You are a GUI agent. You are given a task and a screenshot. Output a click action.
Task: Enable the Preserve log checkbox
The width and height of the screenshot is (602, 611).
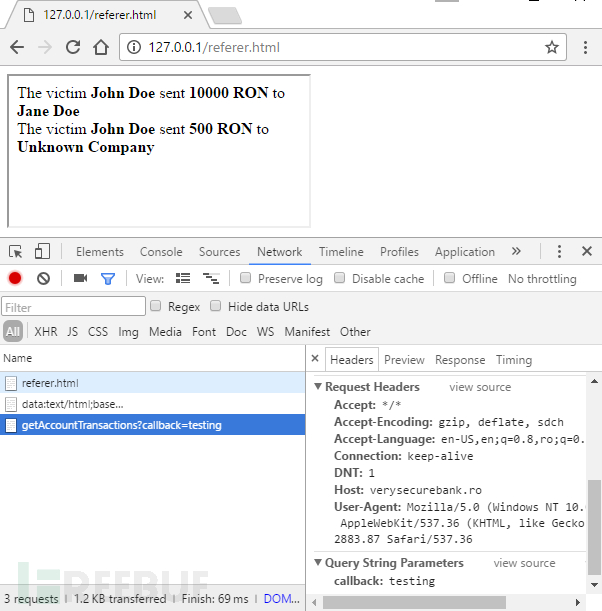tap(245, 278)
